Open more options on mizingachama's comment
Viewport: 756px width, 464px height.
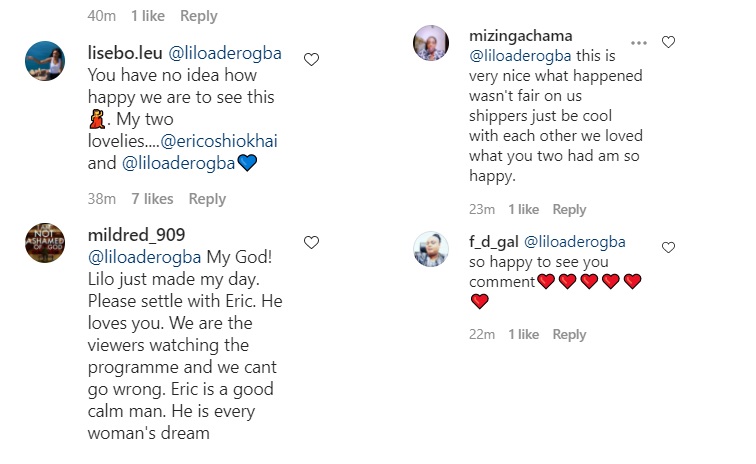point(639,43)
